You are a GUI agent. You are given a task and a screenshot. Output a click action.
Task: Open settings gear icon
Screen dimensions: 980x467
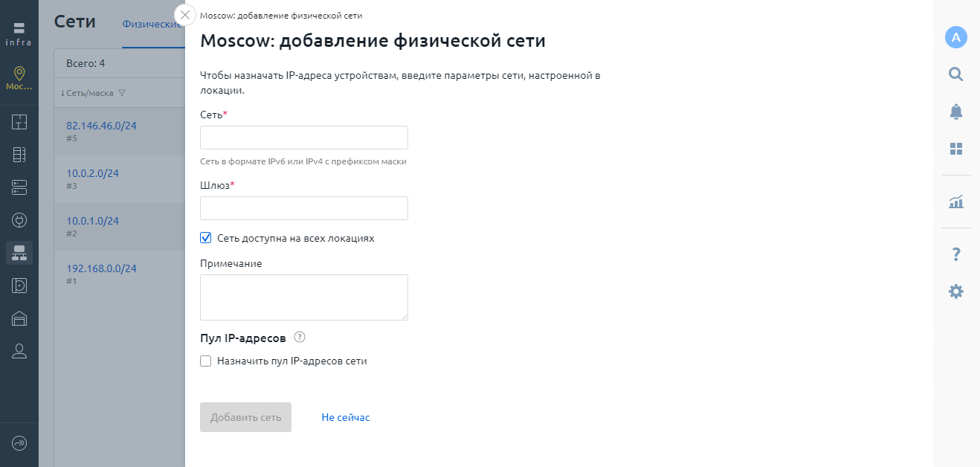click(956, 292)
